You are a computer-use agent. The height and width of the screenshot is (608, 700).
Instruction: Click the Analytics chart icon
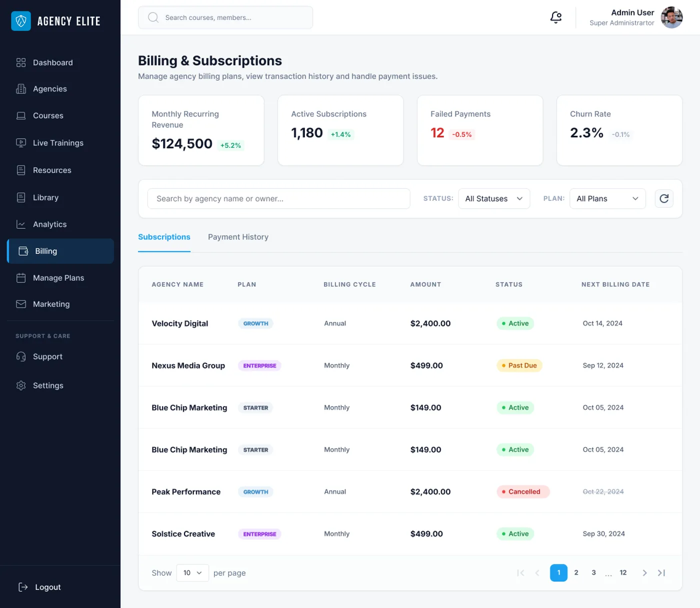pos(21,224)
